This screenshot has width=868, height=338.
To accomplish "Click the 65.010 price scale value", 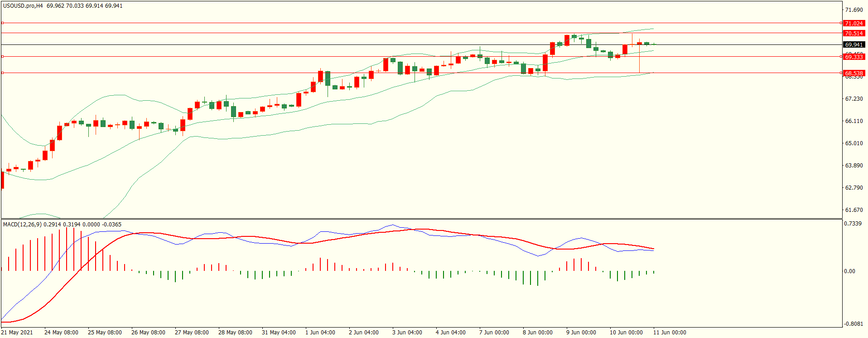I will (x=854, y=143).
